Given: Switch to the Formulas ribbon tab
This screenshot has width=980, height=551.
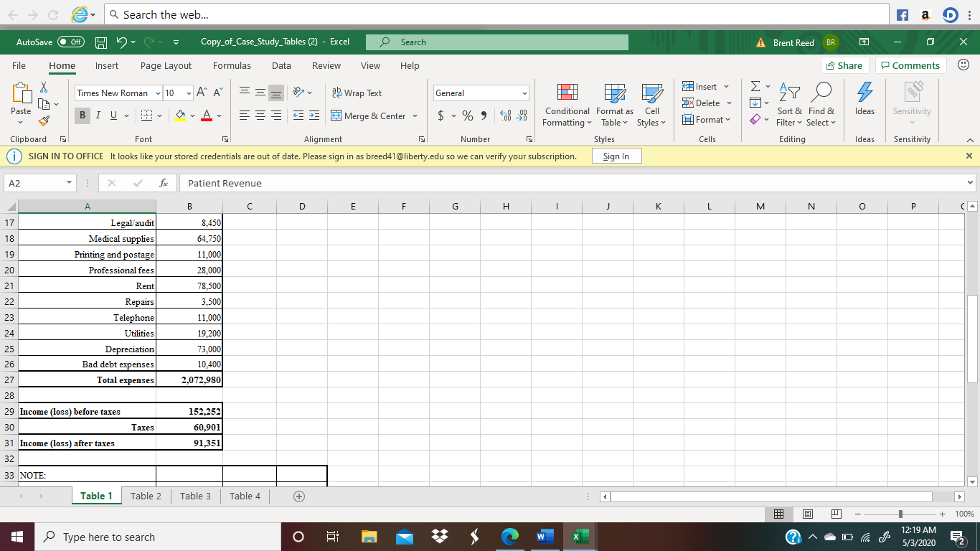Looking at the screenshot, I should pos(232,65).
